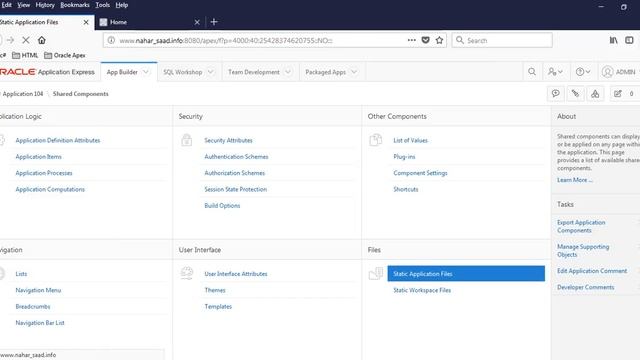The image size is (640, 360).
Task: Open the View menu
Action: tap(23, 5)
